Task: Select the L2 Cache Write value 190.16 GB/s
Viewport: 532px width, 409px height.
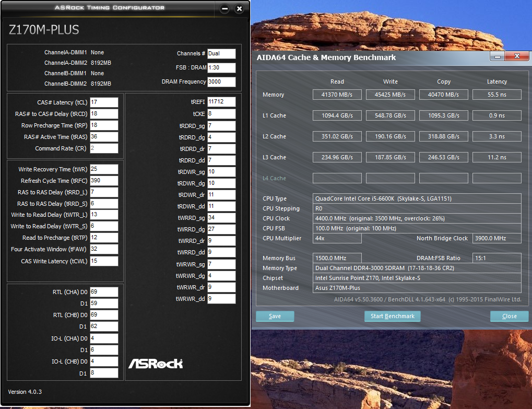Action: pyautogui.click(x=391, y=136)
